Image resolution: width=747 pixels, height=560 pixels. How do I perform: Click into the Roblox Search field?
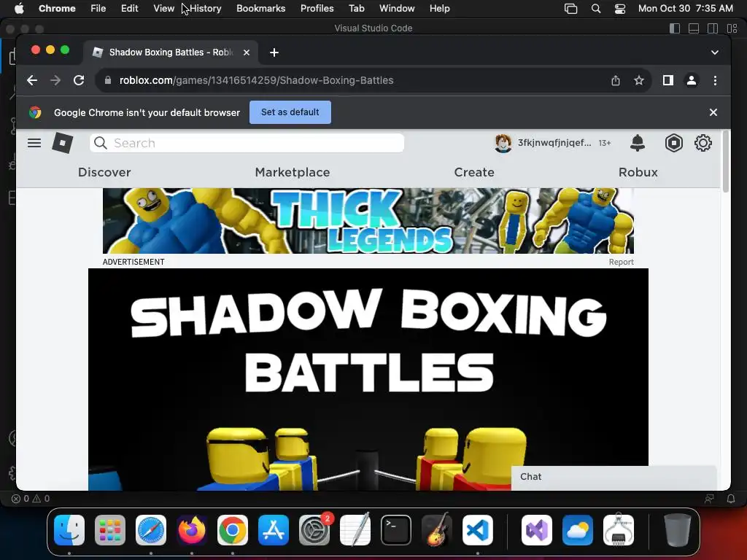point(247,143)
